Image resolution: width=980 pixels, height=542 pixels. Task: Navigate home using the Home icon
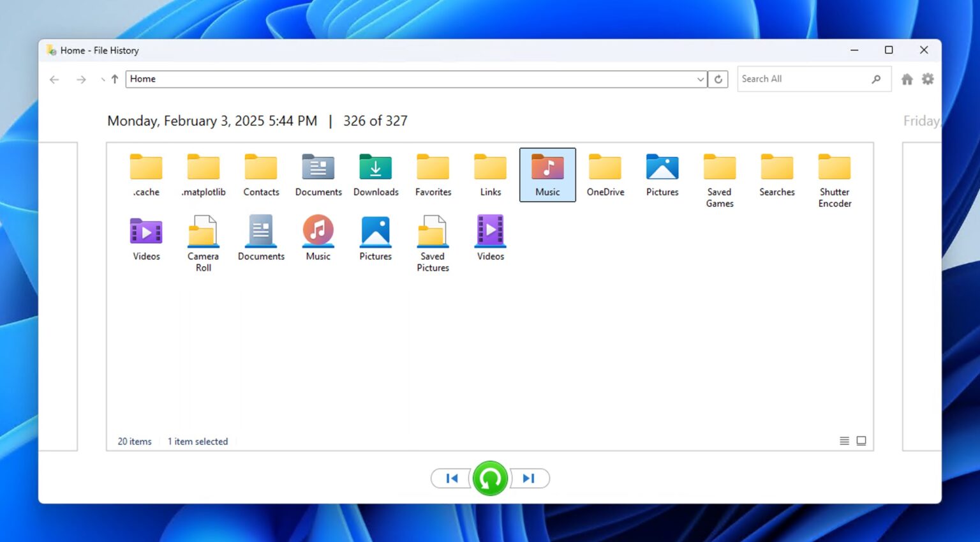point(907,79)
